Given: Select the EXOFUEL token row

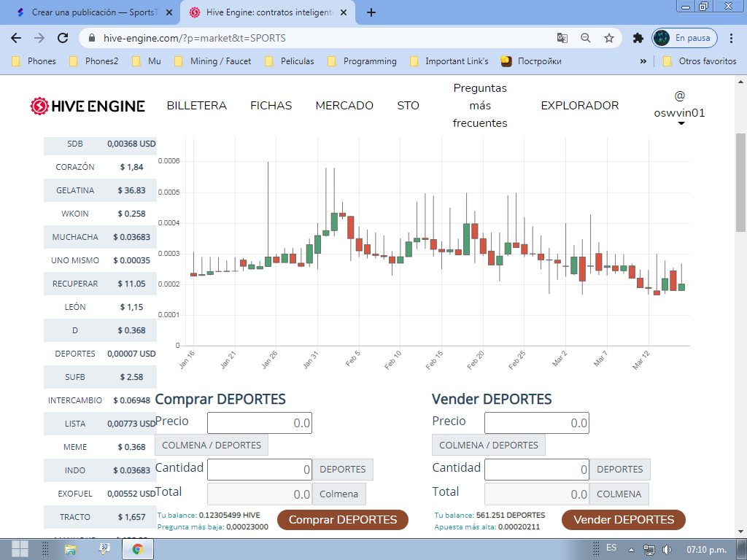Looking at the screenshot, I should (x=100, y=494).
